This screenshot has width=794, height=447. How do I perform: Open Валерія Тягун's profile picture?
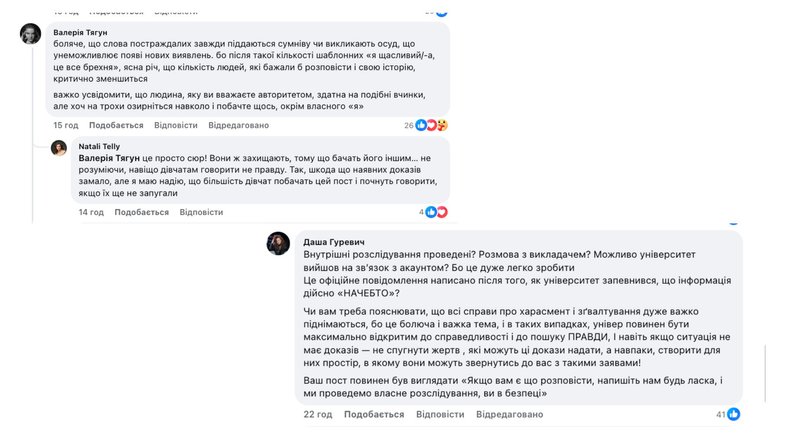coord(31,34)
